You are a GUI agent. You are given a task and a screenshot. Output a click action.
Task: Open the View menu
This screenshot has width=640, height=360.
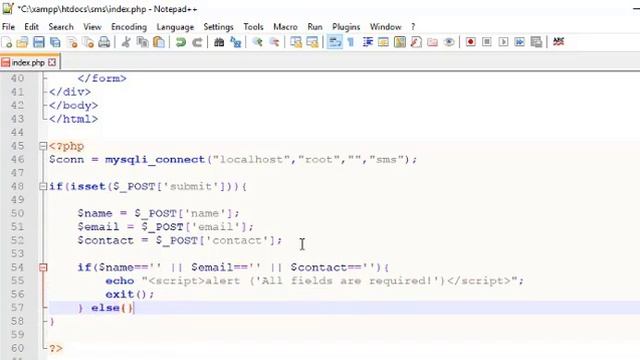(x=92, y=27)
